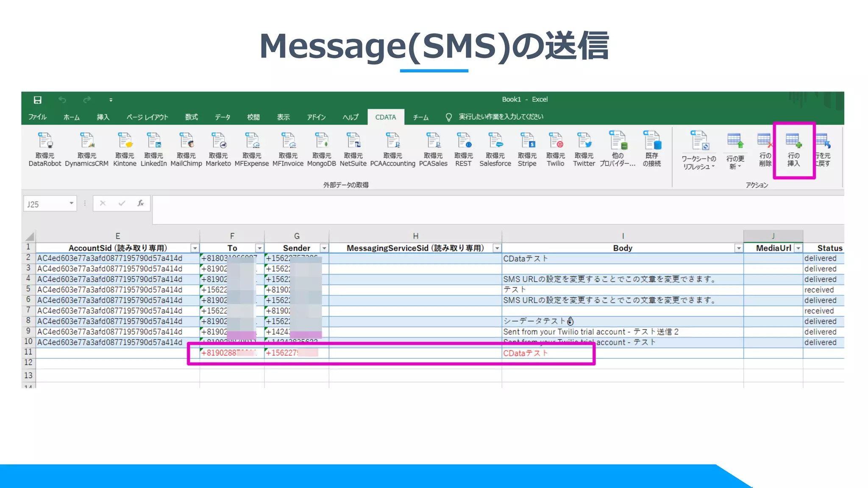The width and height of the screenshot is (868, 488).
Task: Click the 取得元 DynamicsCRM icon
Action: [x=87, y=149]
